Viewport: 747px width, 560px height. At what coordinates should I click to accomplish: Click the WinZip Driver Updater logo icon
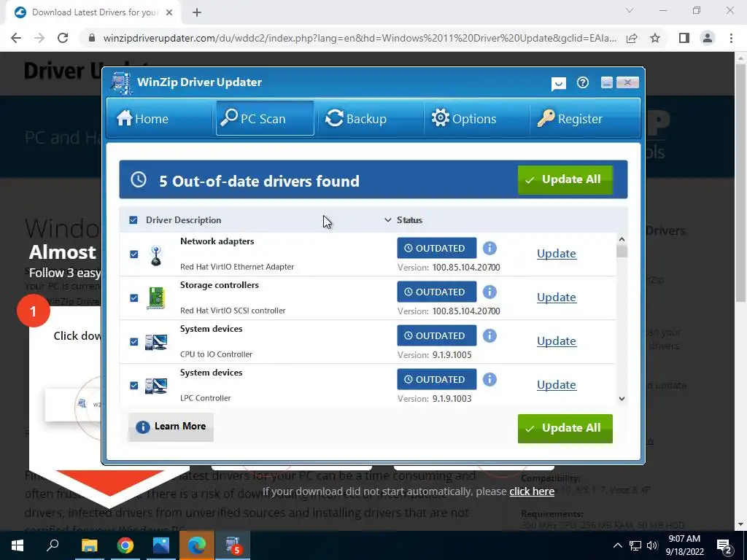tap(122, 83)
